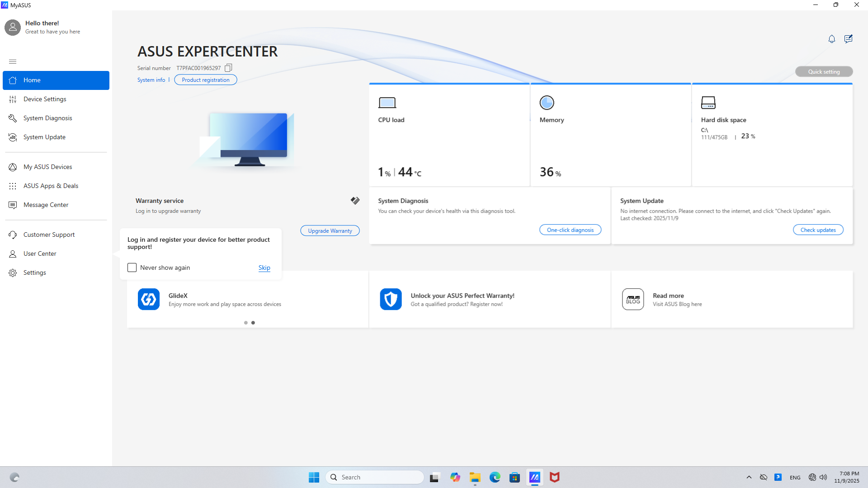868x488 pixels.
Task: Click the user profile avatar icon
Action: point(13,27)
